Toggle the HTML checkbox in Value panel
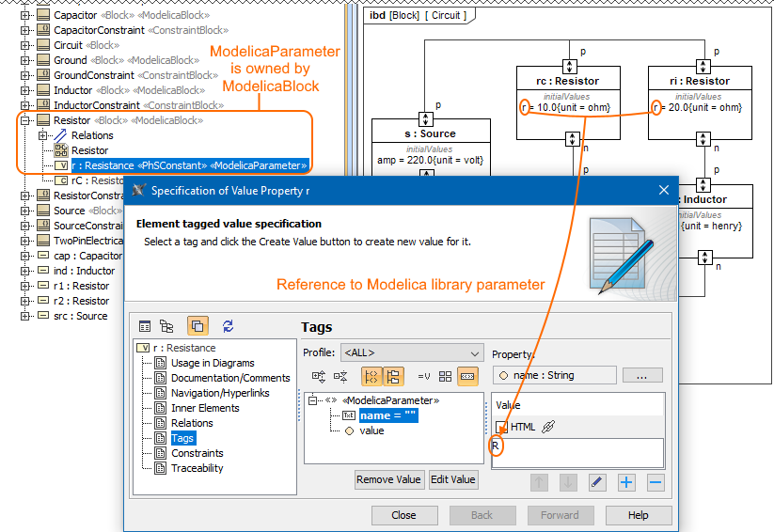 click(501, 427)
